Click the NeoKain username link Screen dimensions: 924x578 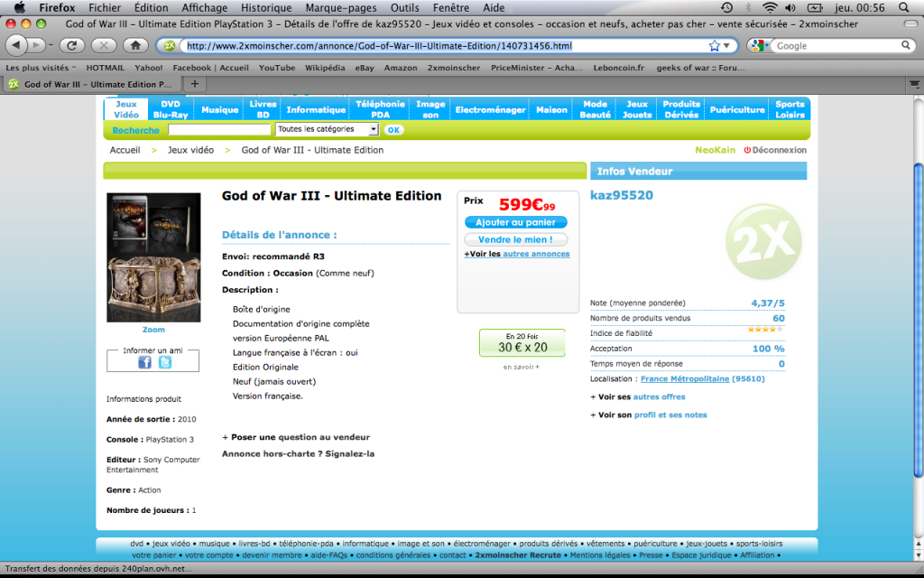715,150
